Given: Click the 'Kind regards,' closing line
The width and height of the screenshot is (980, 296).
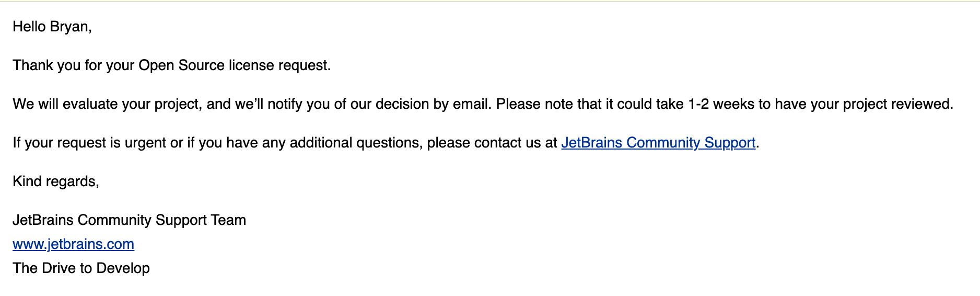Looking at the screenshot, I should 56,181.
